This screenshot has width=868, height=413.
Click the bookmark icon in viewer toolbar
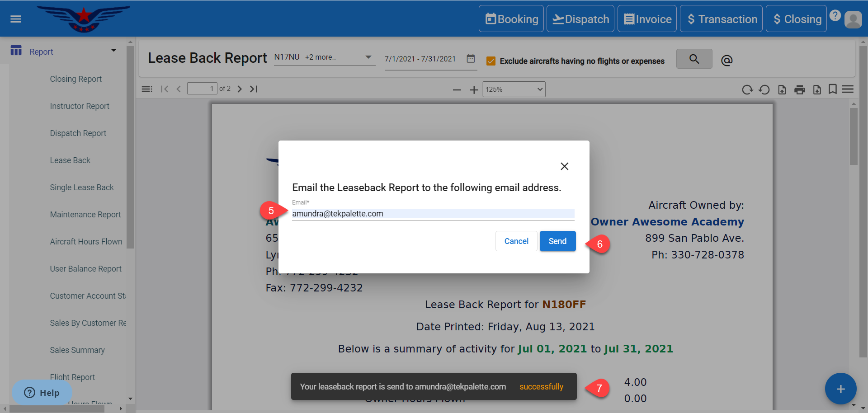(832, 89)
